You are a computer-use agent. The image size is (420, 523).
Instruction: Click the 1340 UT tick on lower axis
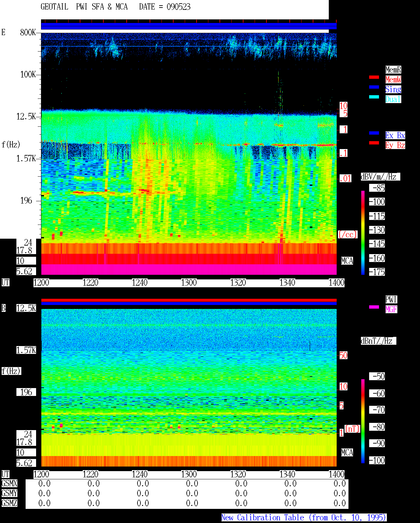coord(287,474)
